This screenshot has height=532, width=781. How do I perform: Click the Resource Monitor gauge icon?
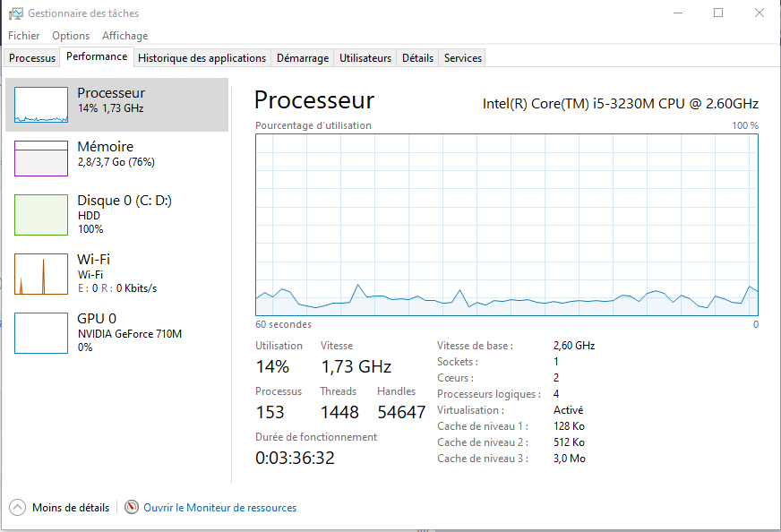point(132,507)
